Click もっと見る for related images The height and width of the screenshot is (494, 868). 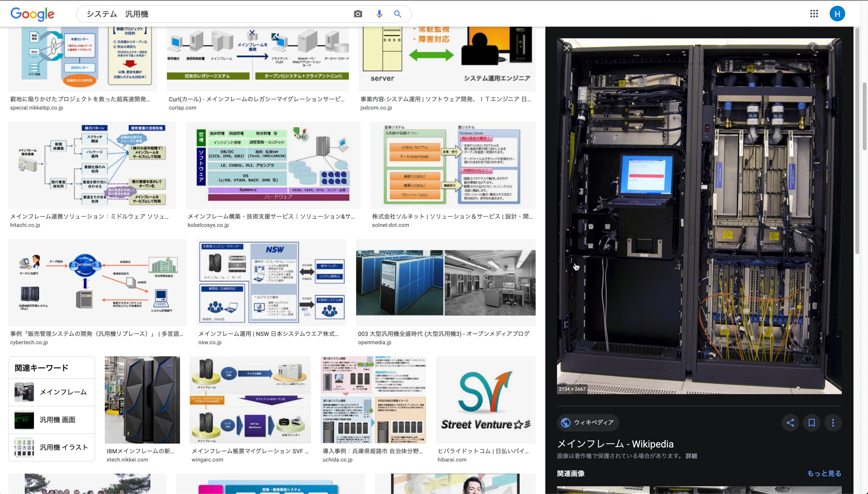point(824,473)
